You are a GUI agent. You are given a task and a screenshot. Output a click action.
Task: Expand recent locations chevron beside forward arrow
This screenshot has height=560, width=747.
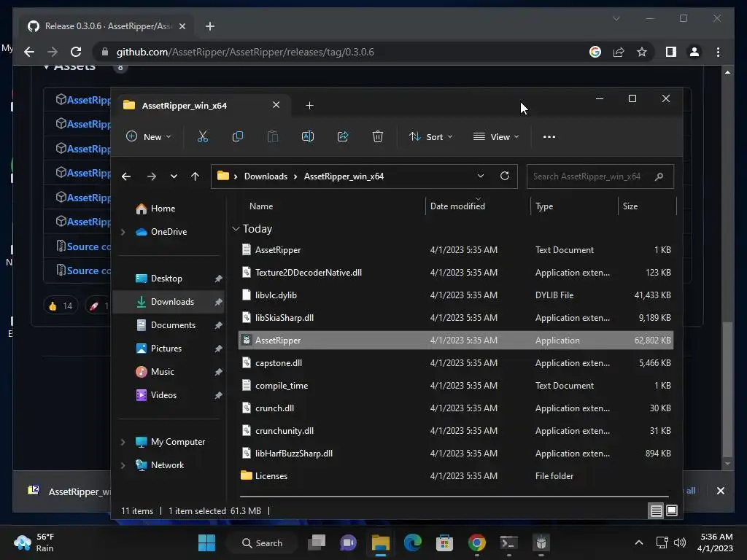174,176
